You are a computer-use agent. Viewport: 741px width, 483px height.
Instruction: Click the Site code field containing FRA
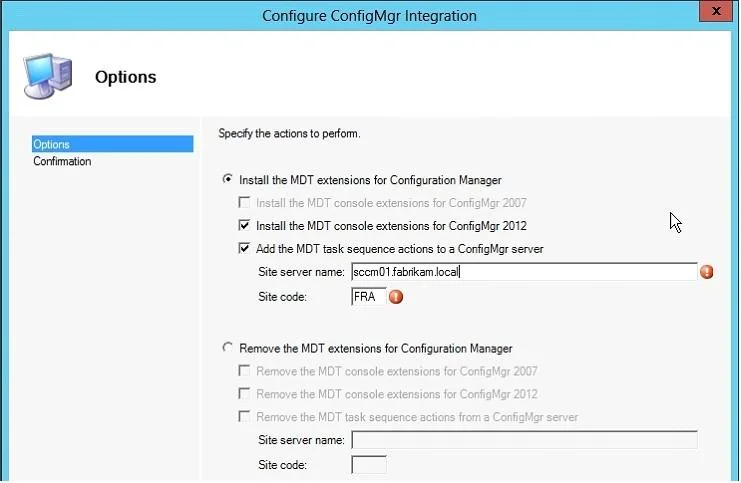pos(369,297)
